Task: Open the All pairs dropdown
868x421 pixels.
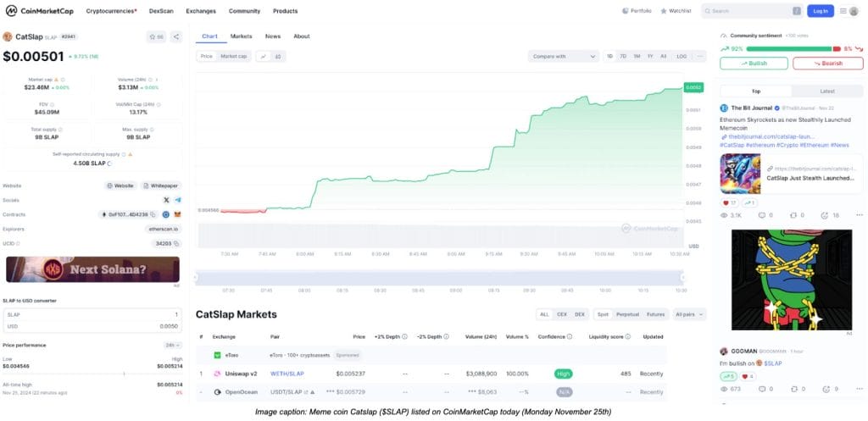Action: point(690,314)
